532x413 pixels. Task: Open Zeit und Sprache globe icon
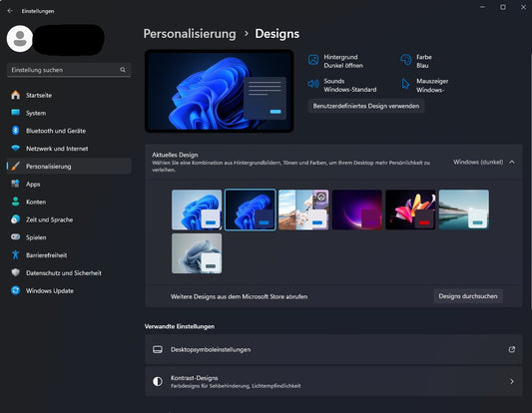[x=15, y=219]
